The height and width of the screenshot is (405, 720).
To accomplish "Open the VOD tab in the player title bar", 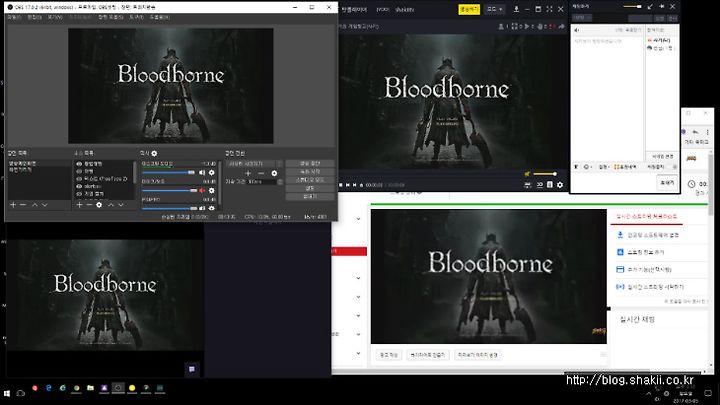I will (382, 9).
